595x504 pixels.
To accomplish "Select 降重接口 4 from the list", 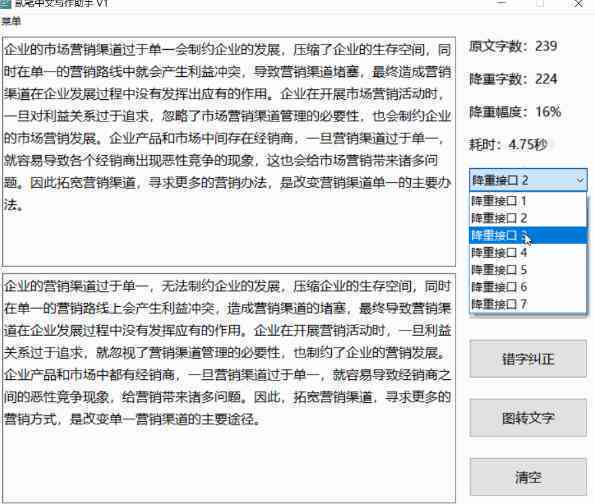I will coord(528,252).
